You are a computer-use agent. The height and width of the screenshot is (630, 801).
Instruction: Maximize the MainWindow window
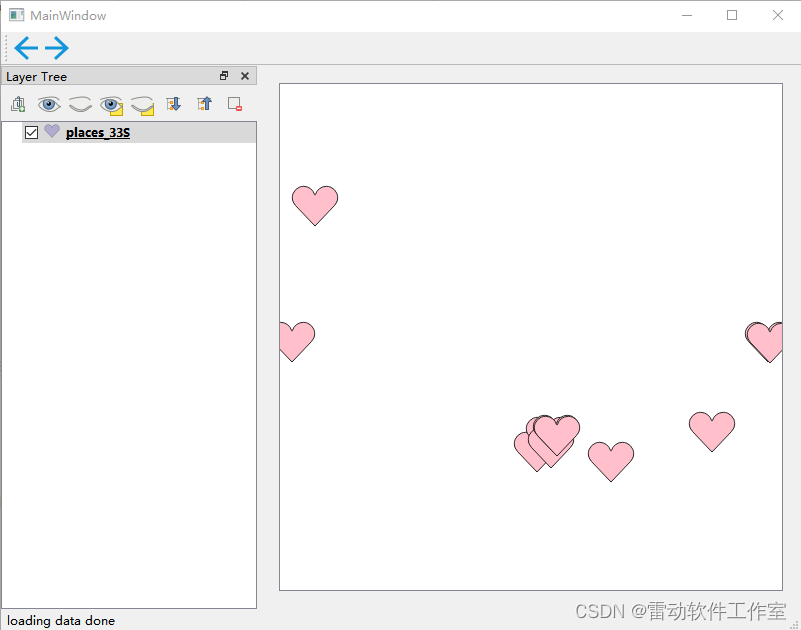click(x=732, y=15)
